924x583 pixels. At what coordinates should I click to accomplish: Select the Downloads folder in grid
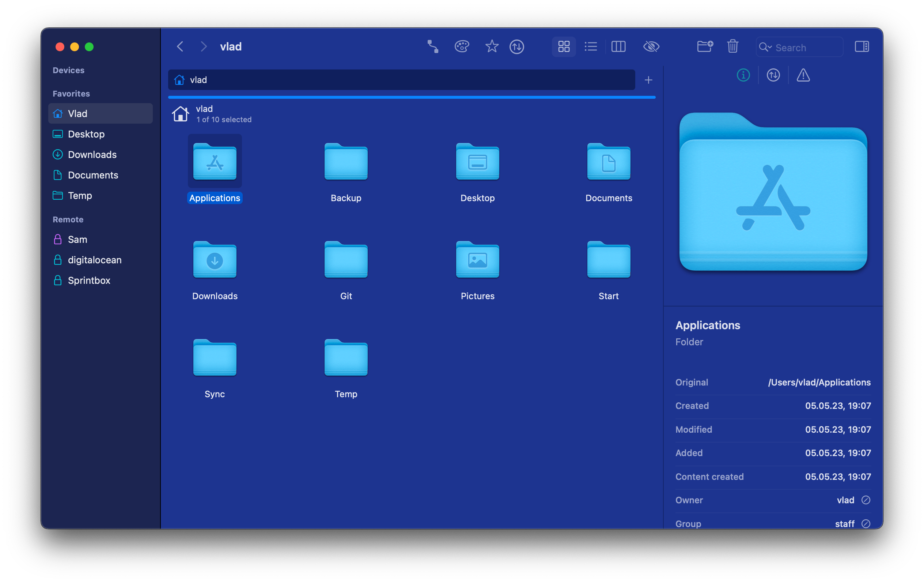click(x=215, y=260)
